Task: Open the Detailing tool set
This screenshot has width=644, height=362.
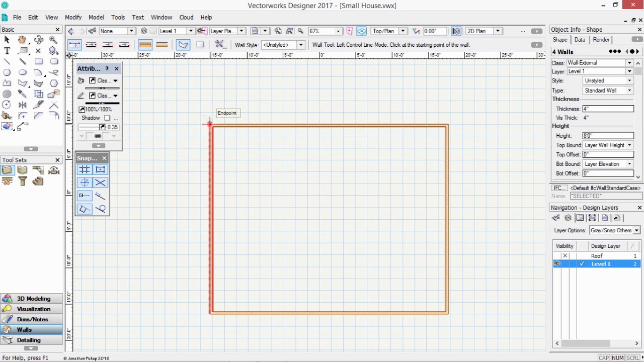Action: (31, 340)
